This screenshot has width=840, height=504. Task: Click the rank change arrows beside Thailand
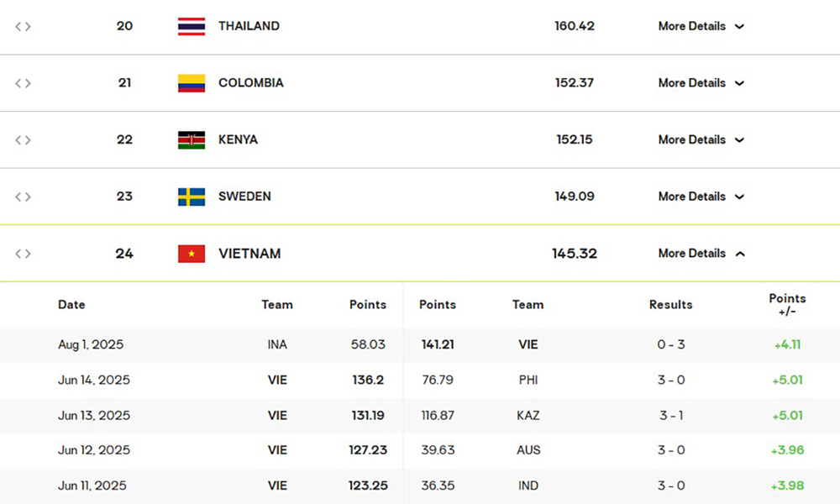[x=23, y=26]
